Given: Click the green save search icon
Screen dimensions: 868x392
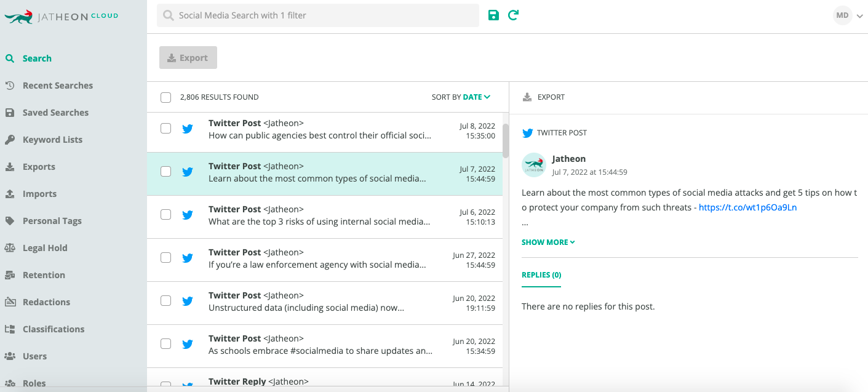Looking at the screenshot, I should coord(493,15).
